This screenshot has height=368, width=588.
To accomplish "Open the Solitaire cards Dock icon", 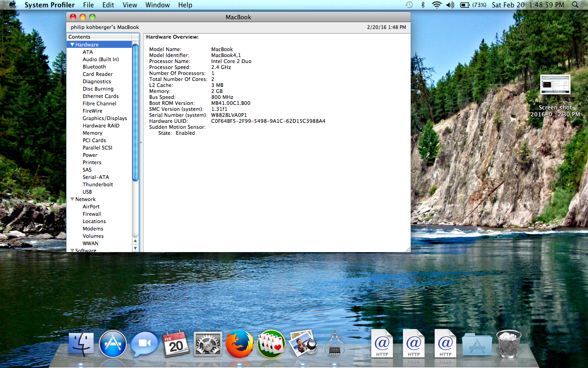I will (x=271, y=344).
